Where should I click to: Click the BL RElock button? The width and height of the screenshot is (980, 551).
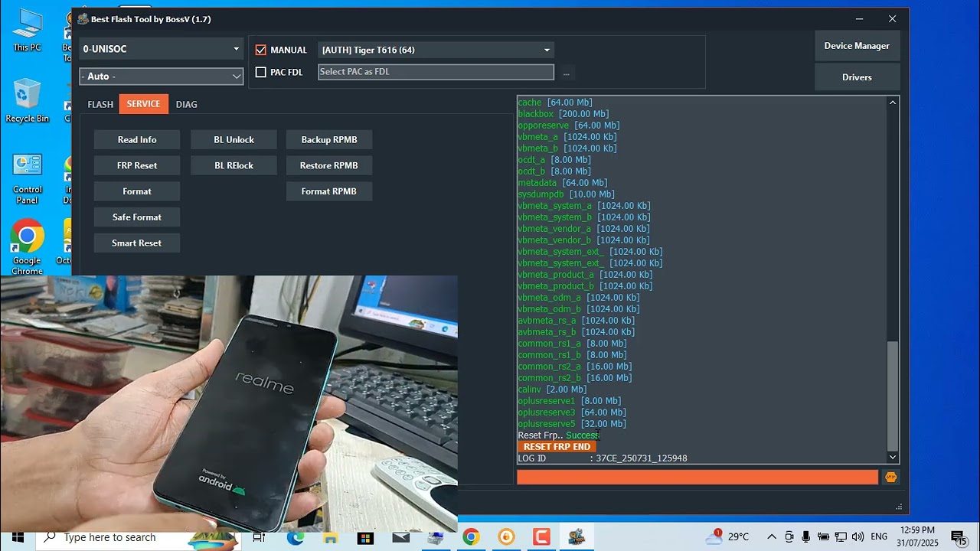coord(234,165)
